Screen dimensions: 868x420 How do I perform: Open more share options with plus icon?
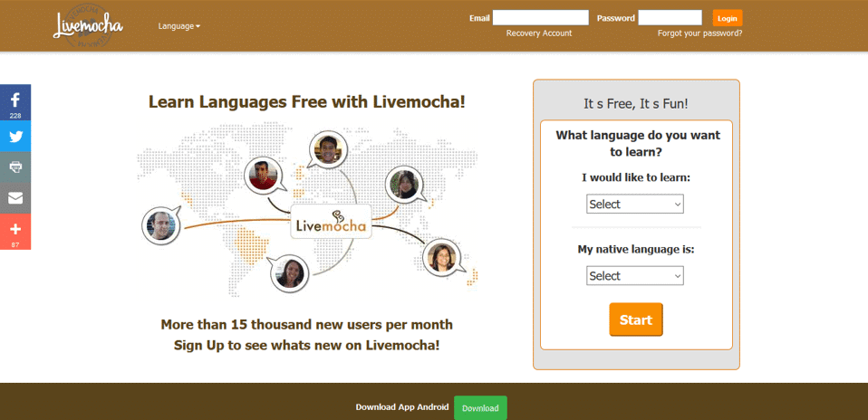coord(15,232)
